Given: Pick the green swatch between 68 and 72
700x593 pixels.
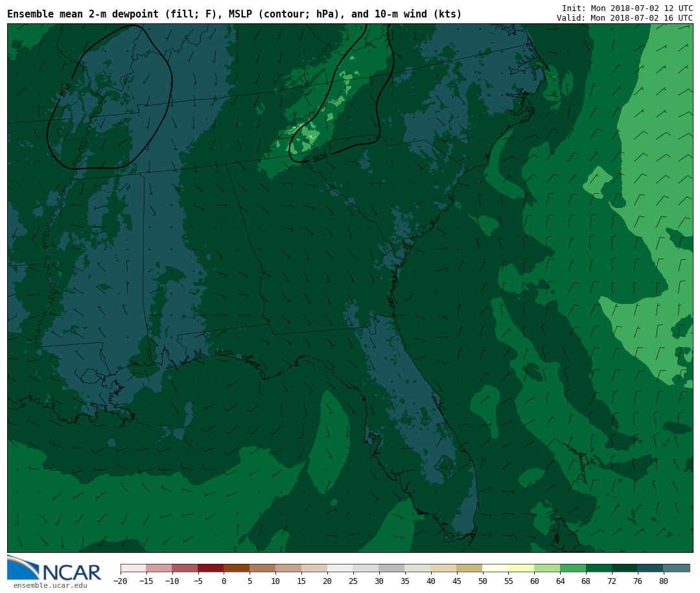Looking at the screenshot, I should click(x=599, y=568).
